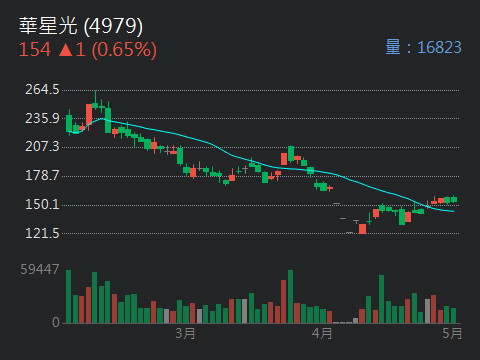Select the 207.3 price axis label
This screenshot has height=360, width=480.
(x=42, y=146)
